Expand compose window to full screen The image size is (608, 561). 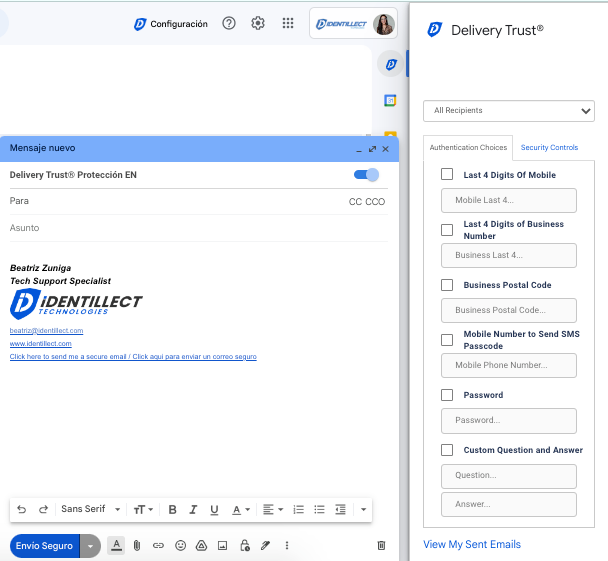pyautogui.click(x=372, y=149)
